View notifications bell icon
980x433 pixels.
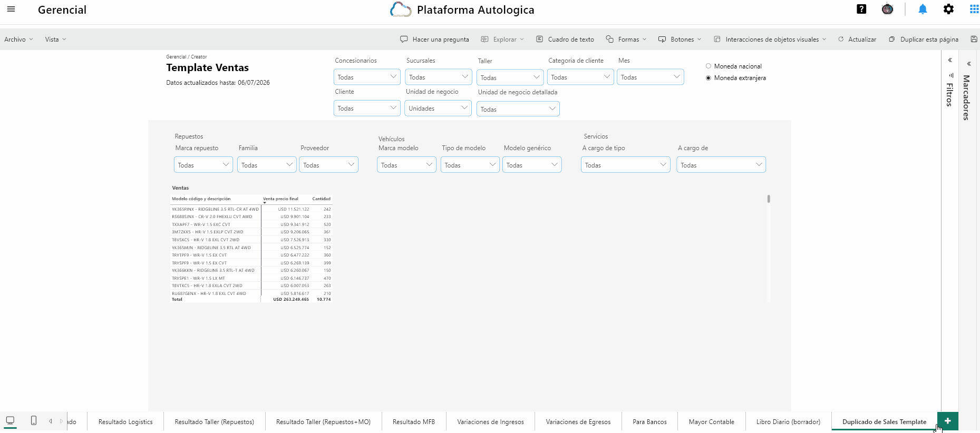pos(923,9)
